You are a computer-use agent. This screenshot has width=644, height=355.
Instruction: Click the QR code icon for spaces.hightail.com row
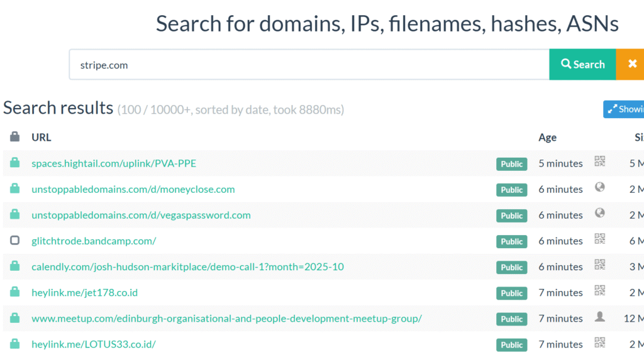tap(600, 161)
